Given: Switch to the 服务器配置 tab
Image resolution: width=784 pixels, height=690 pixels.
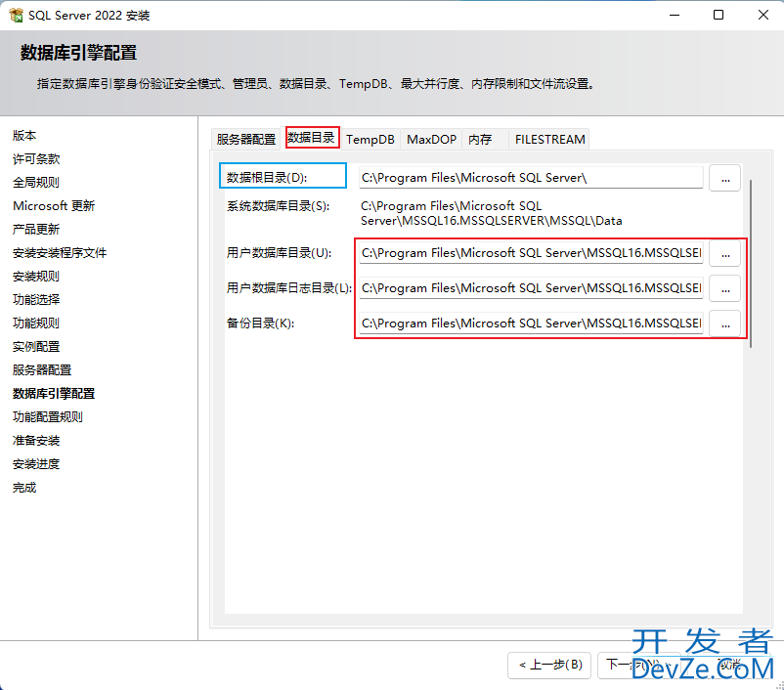Looking at the screenshot, I should tap(246, 139).
